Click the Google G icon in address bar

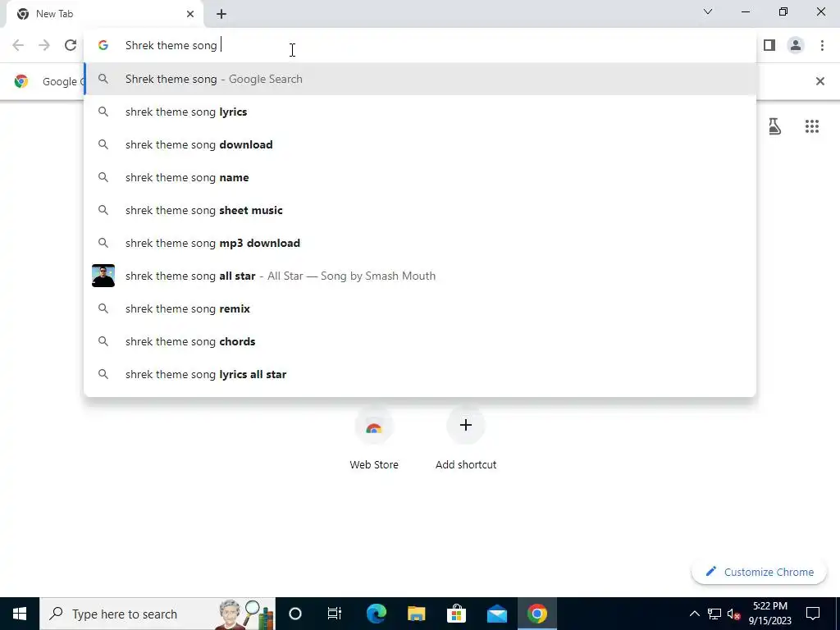pos(103,46)
